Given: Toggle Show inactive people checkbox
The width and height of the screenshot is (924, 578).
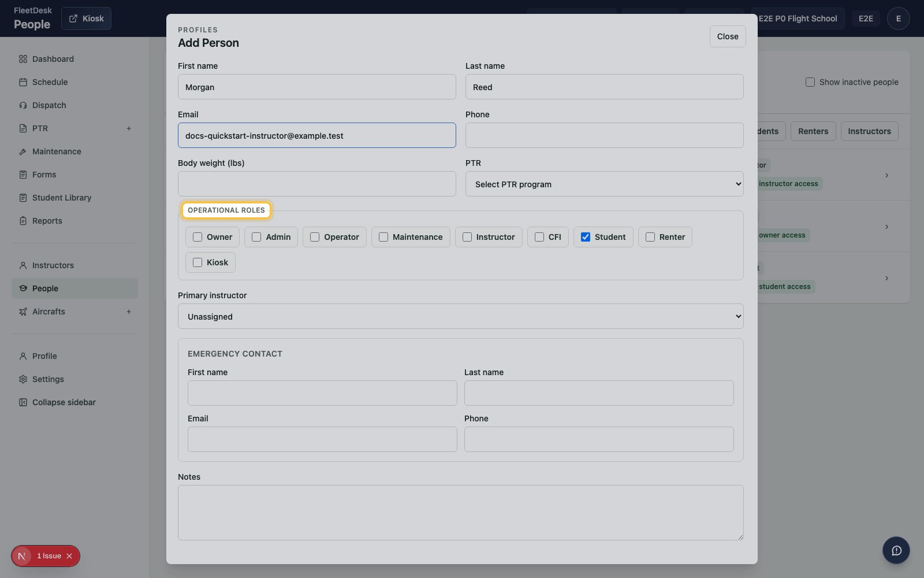Looking at the screenshot, I should tap(810, 82).
